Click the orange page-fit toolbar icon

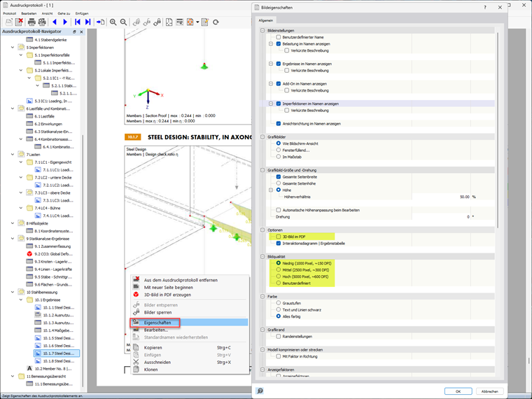pyautogui.click(x=190, y=22)
